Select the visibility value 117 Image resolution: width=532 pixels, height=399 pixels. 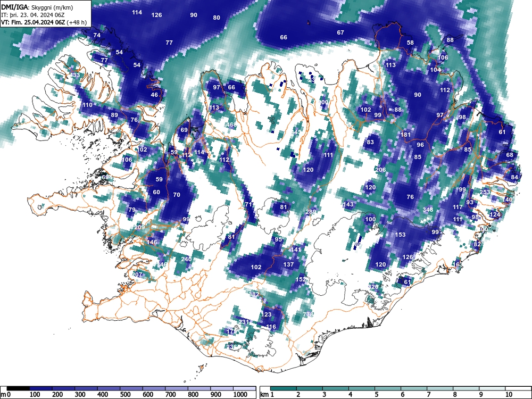[x=458, y=207]
